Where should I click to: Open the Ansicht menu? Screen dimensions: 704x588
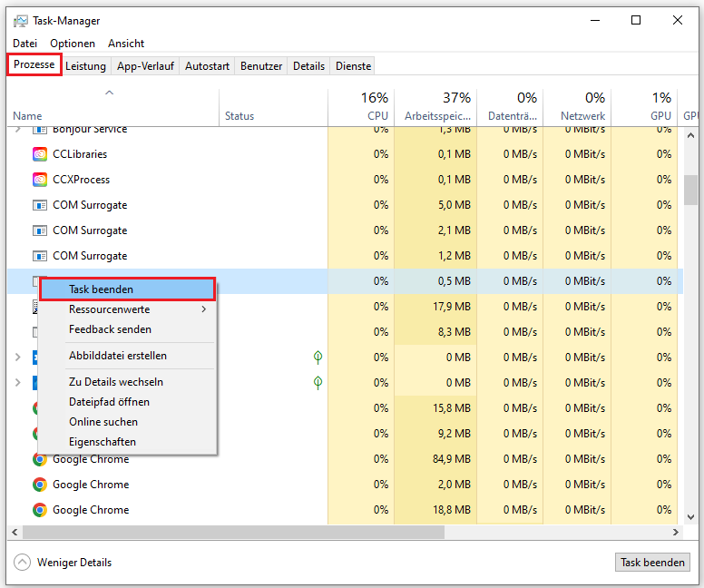(126, 44)
